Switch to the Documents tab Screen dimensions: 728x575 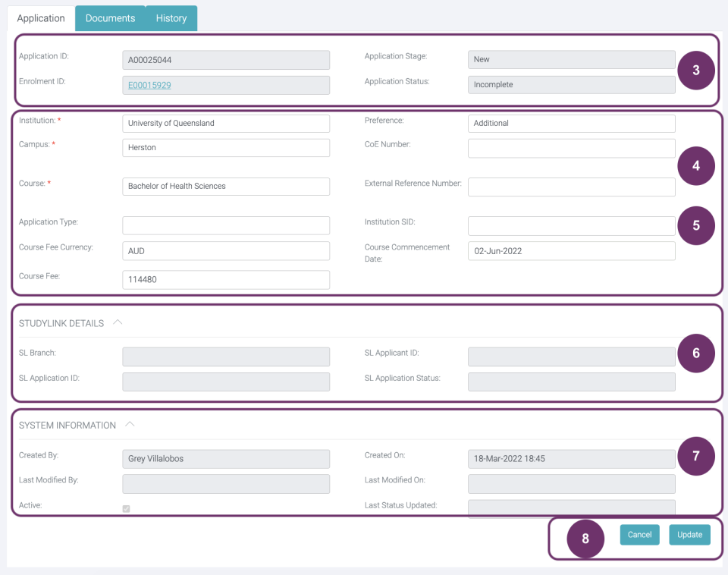tap(110, 17)
